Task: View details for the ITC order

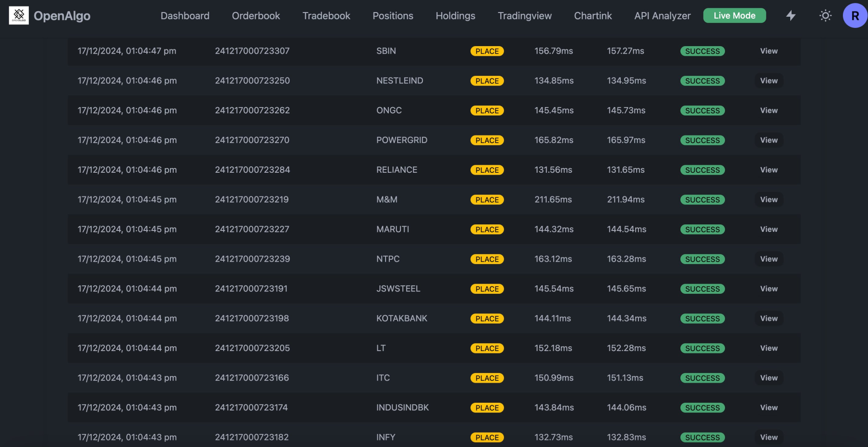Action: (769, 378)
